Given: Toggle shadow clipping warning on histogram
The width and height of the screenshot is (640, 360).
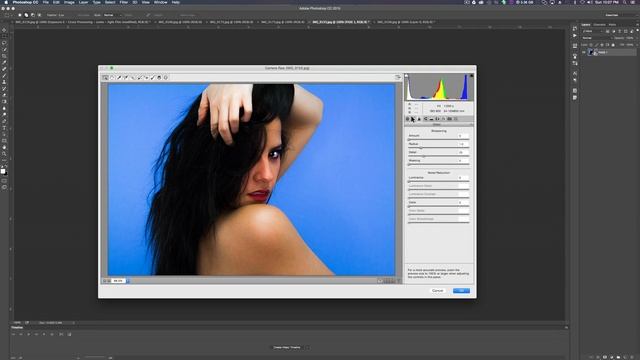Looking at the screenshot, I should [407, 76].
